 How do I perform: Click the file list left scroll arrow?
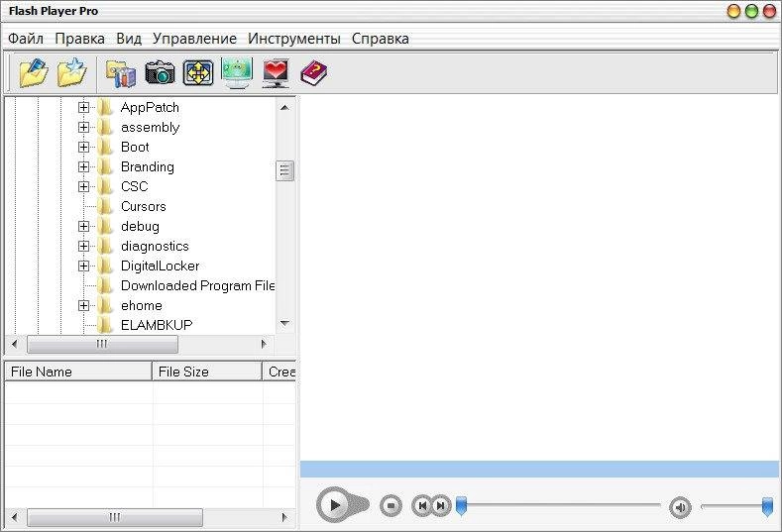pyautogui.click(x=15, y=517)
